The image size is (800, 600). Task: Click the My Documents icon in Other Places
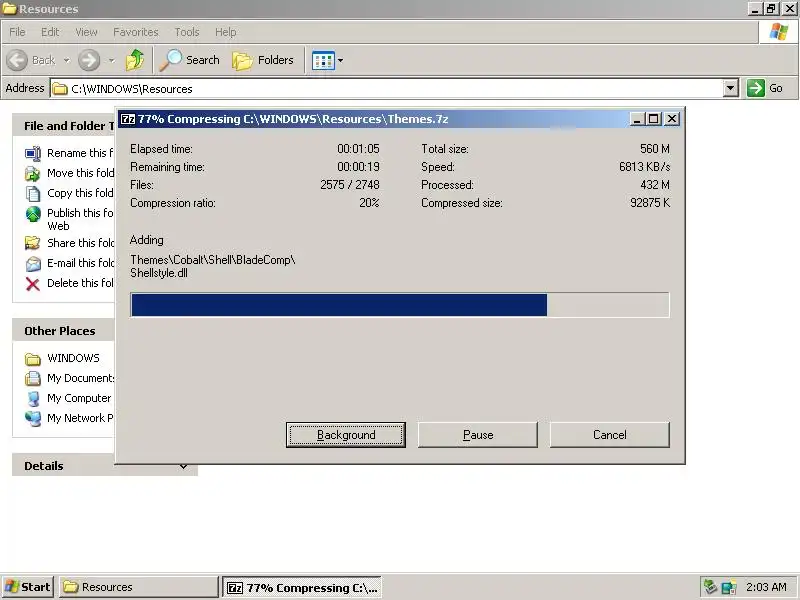tap(33, 379)
